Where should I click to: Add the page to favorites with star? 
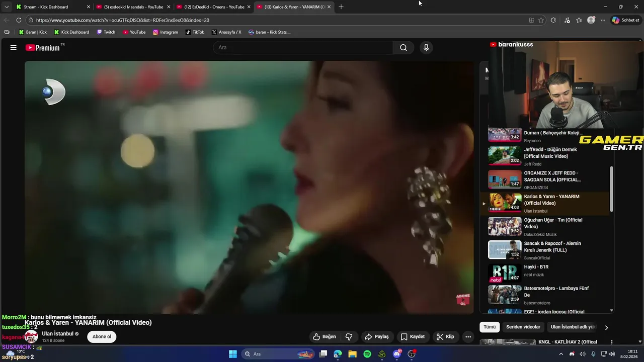pyautogui.click(x=541, y=20)
